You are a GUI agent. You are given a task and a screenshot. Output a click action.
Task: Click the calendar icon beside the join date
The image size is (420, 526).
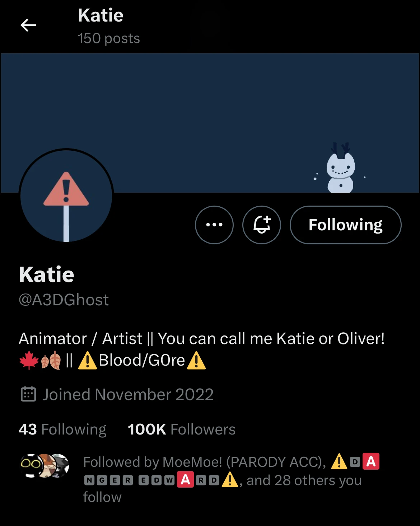pos(28,394)
